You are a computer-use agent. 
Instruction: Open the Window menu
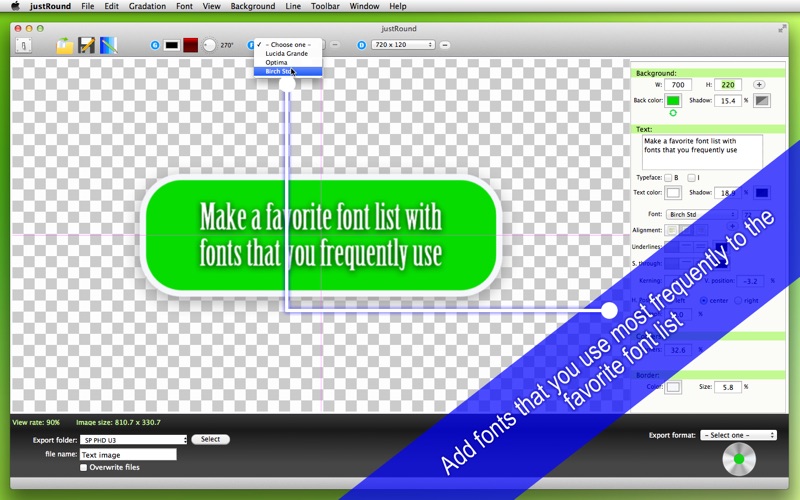coord(364,6)
